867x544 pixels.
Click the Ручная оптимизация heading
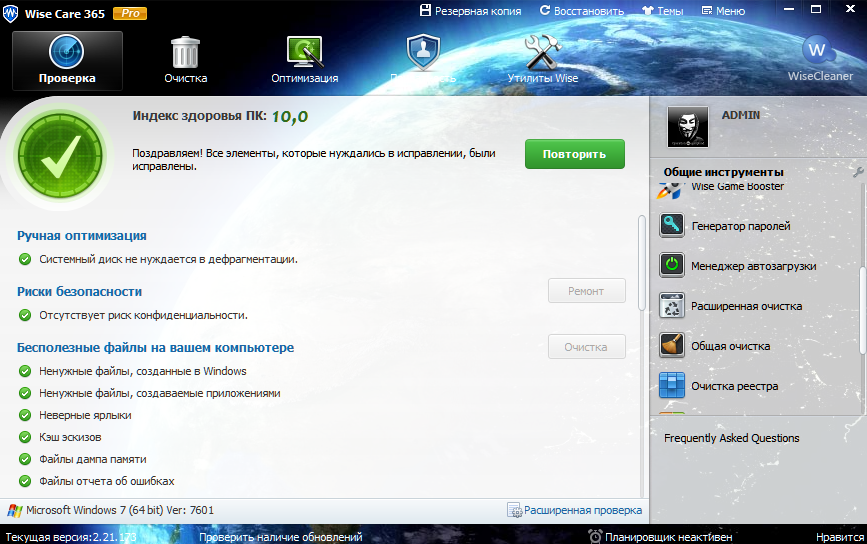click(82, 236)
